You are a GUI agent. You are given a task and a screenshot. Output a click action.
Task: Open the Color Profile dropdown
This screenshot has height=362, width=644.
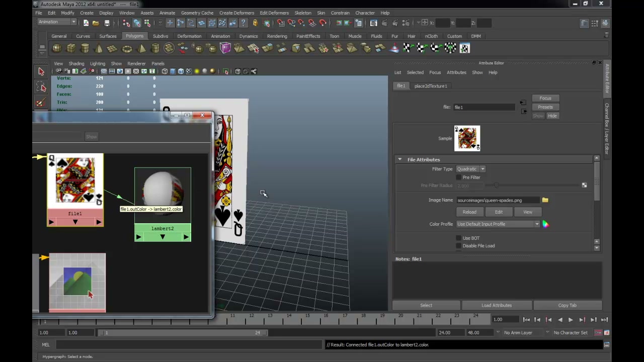(498, 224)
